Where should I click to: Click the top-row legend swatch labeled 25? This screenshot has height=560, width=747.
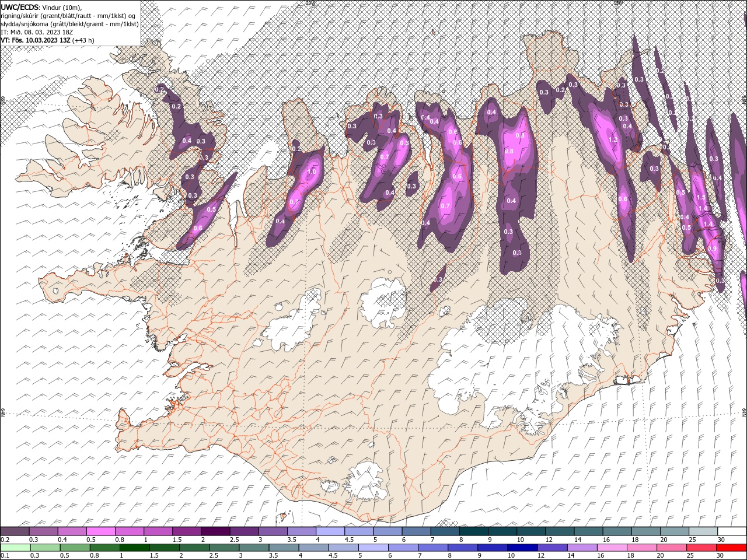tap(703, 531)
